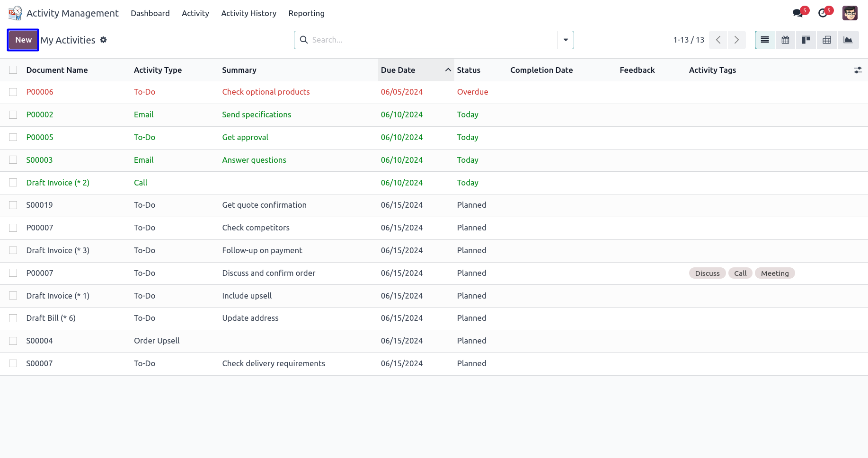Open the Check optional products activity

pos(266,92)
